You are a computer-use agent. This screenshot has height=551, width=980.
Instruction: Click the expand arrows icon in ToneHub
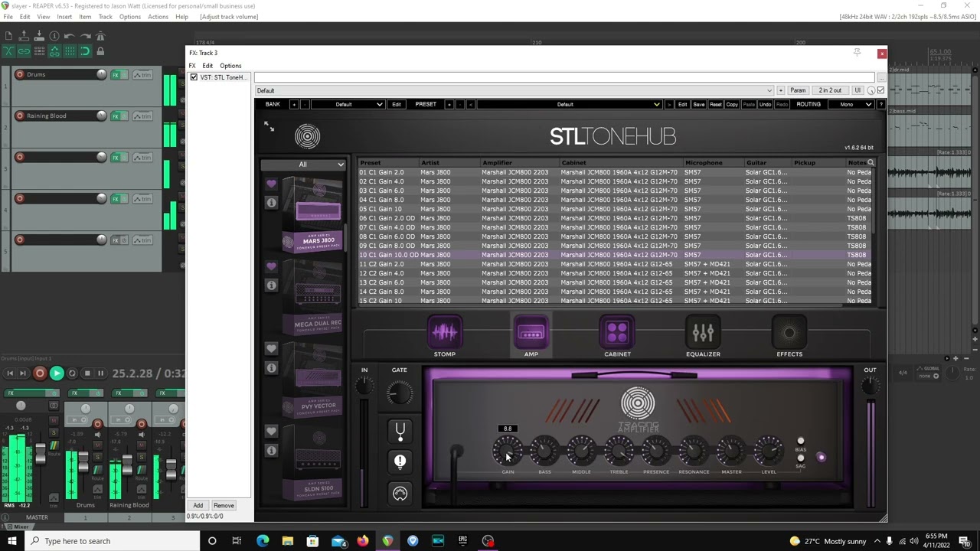269,126
